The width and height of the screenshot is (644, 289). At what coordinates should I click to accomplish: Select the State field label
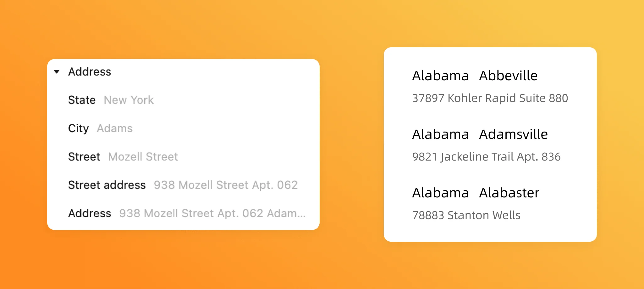(x=82, y=100)
